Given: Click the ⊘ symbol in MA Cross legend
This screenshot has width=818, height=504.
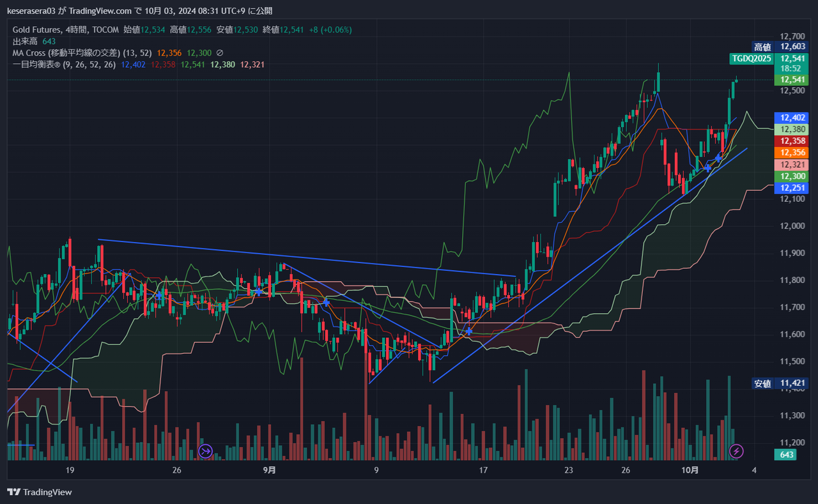Looking at the screenshot, I should [220, 53].
